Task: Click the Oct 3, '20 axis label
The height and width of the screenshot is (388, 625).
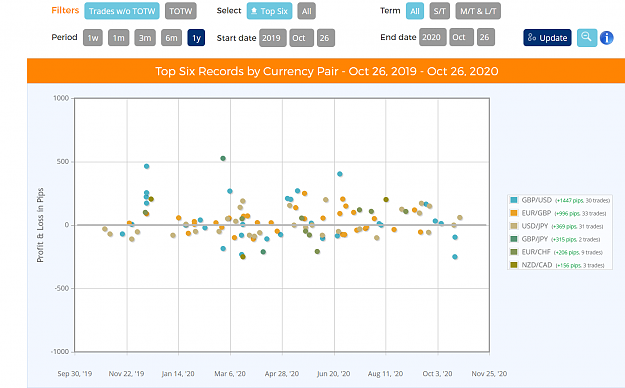Action: click(437, 374)
